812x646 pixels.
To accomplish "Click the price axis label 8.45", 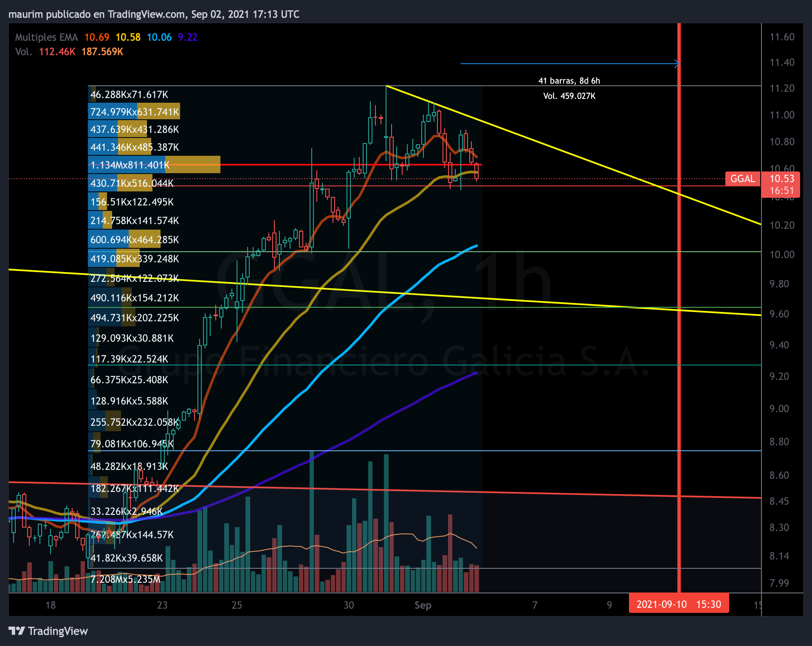I will (x=779, y=501).
